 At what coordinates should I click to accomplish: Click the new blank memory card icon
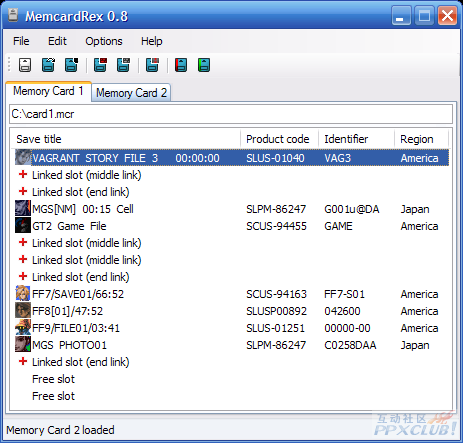click(x=25, y=65)
